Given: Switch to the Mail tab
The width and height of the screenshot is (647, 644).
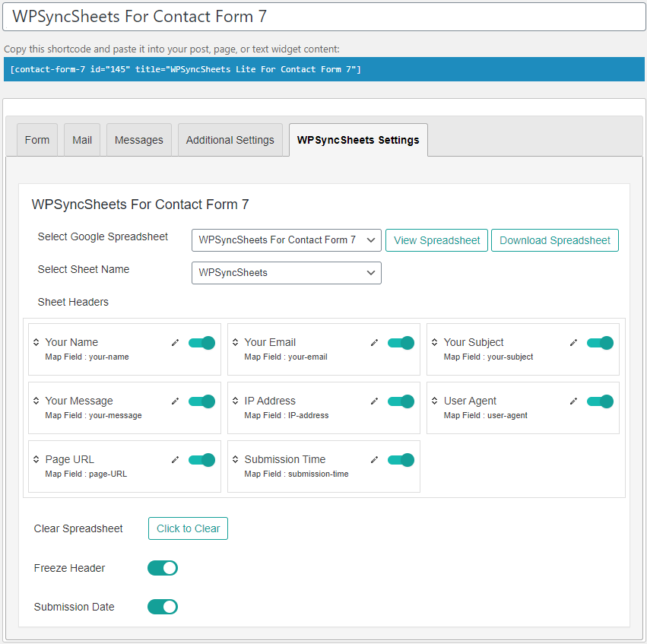Looking at the screenshot, I should tap(82, 140).
